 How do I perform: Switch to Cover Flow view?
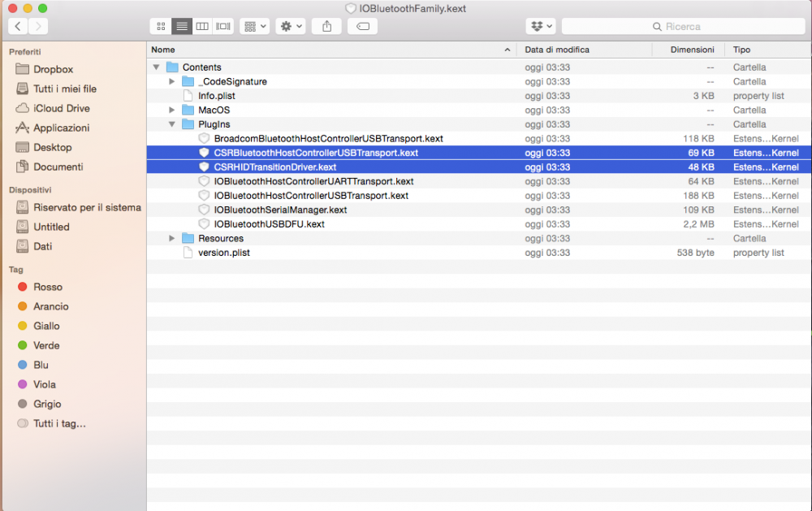[223, 26]
